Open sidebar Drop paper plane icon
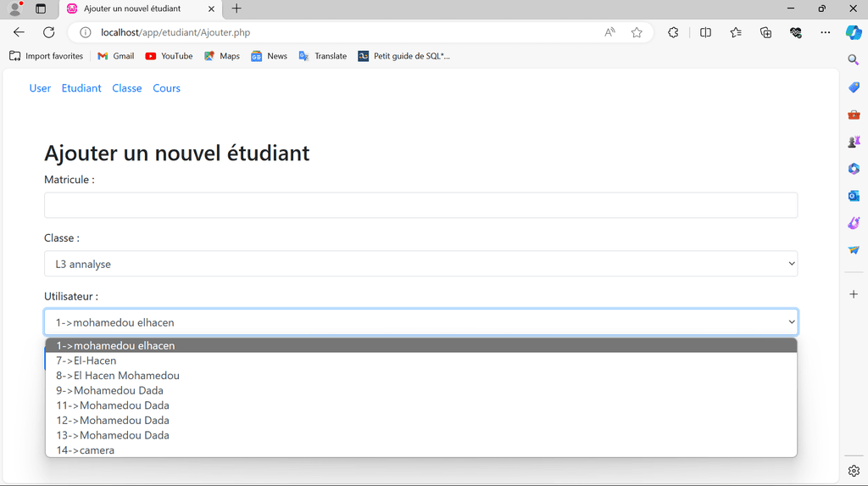The image size is (868, 486). point(854,250)
